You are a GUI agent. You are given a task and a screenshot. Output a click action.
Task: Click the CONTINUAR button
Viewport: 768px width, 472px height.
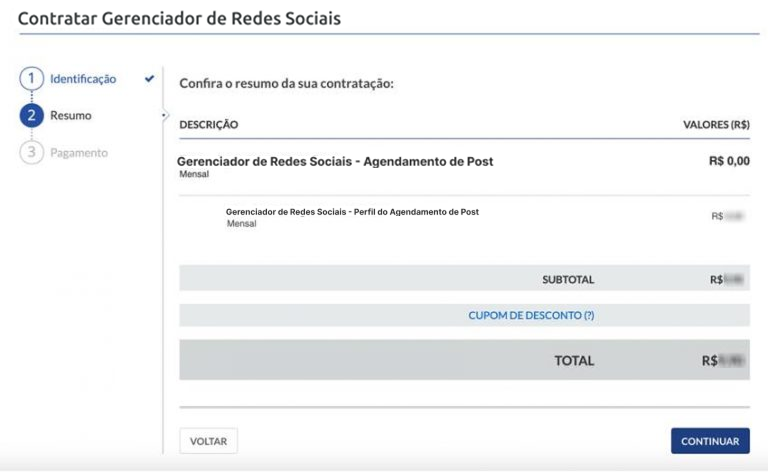point(710,441)
